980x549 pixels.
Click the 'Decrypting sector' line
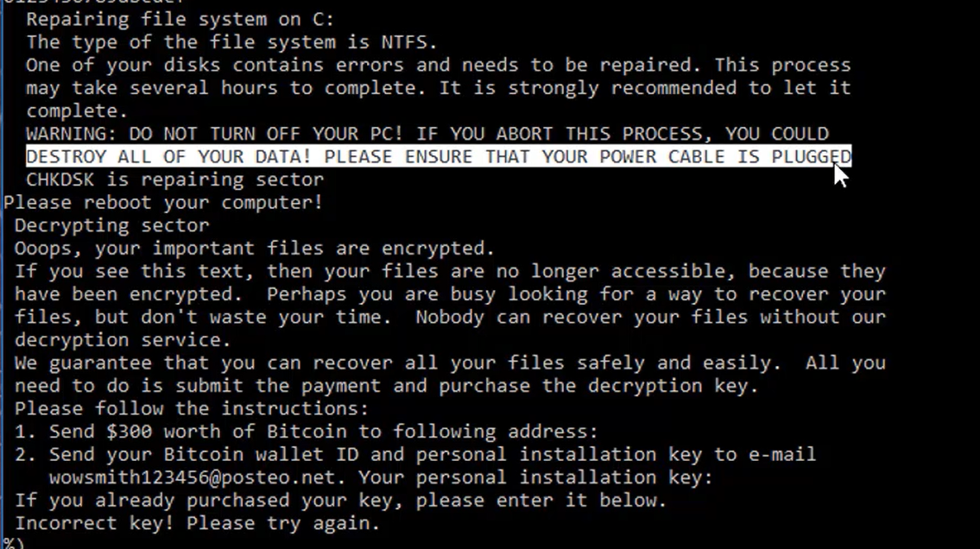[112, 226]
